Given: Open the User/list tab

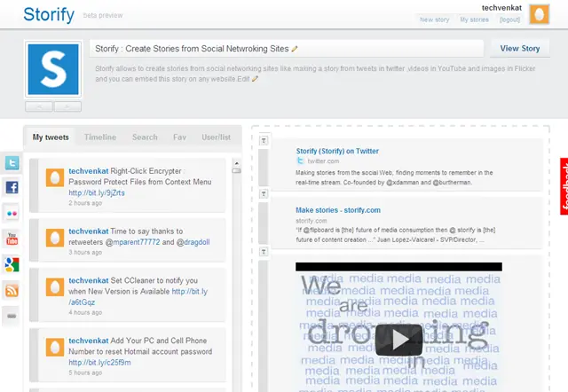Looking at the screenshot, I should click(217, 137).
